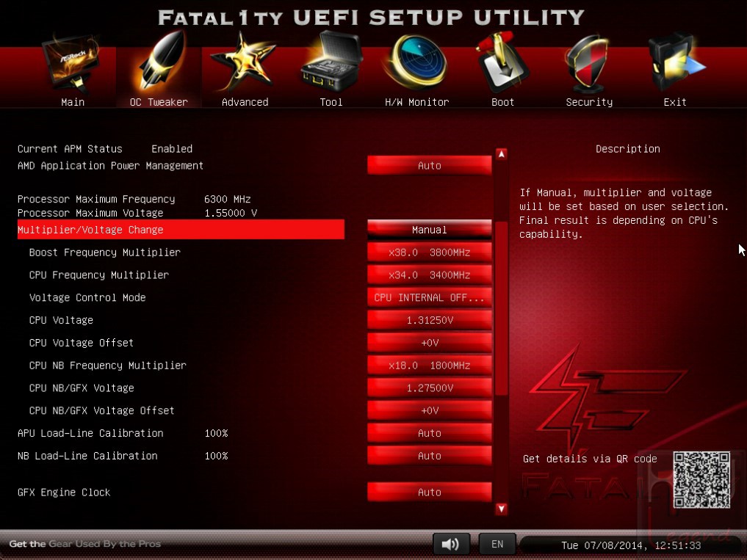Viewport: 747px width, 560px height.
Task: Select the CPU NB/GFX Voltage Offset label
Action: coord(102,410)
